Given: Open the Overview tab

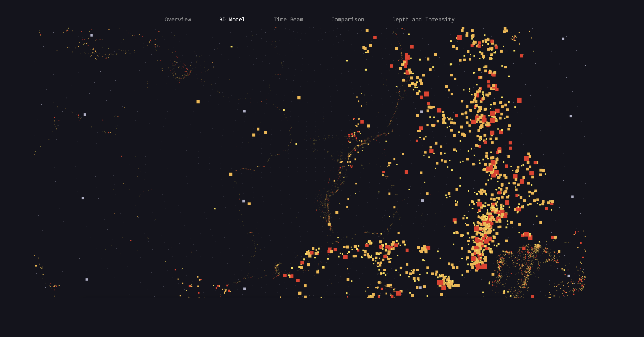Looking at the screenshot, I should tap(178, 19).
